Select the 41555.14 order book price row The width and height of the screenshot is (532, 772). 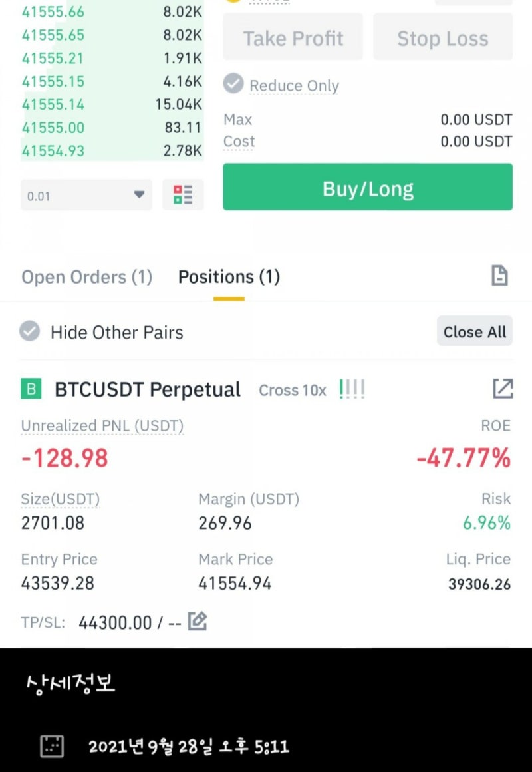coord(112,104)
